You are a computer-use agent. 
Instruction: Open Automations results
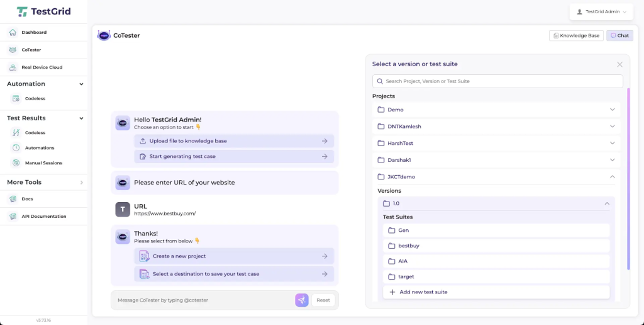pos(40,147)
